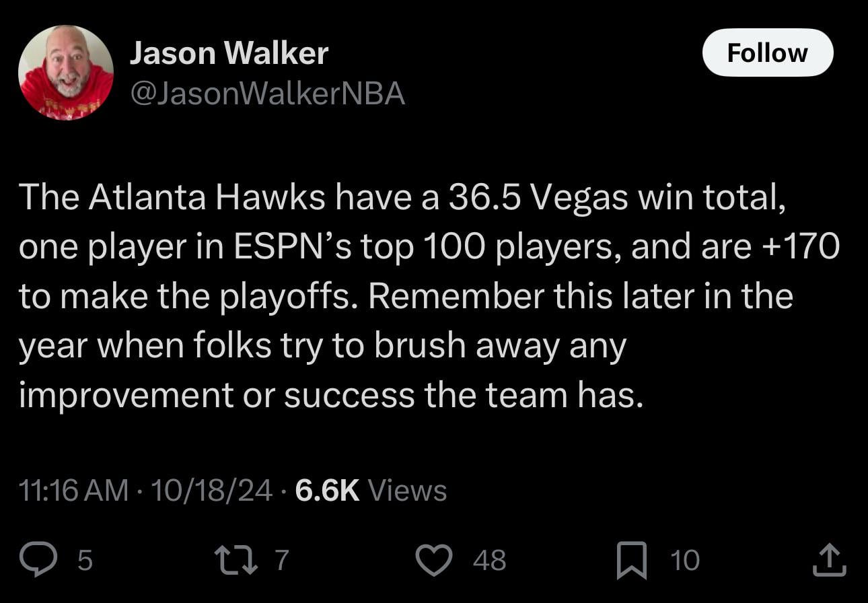This screenshot has height=603, width=868.
Task: Click the bookmark count of 10
Action: tap(685, 560)
